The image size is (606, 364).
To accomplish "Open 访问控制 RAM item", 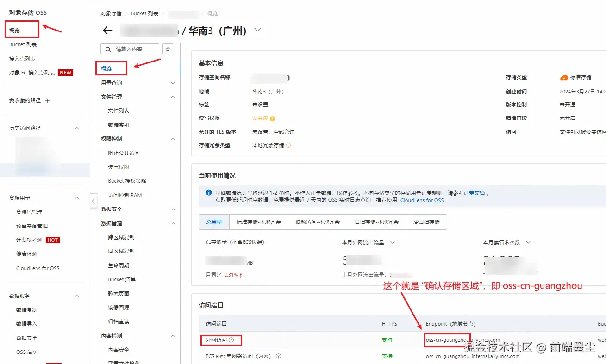I will pos(125,195).
